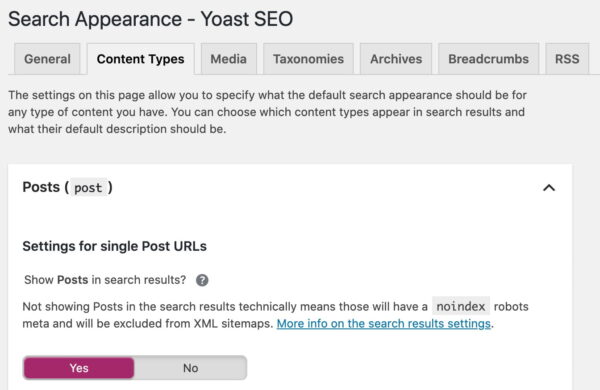Click the Posts section header title
This screenshot has height=390, width=600.
67,187
